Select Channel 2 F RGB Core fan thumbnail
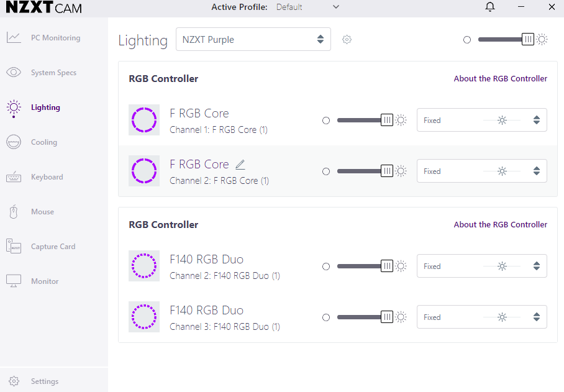The height and width of the screenshot is (392, 564). pos(144,171)
